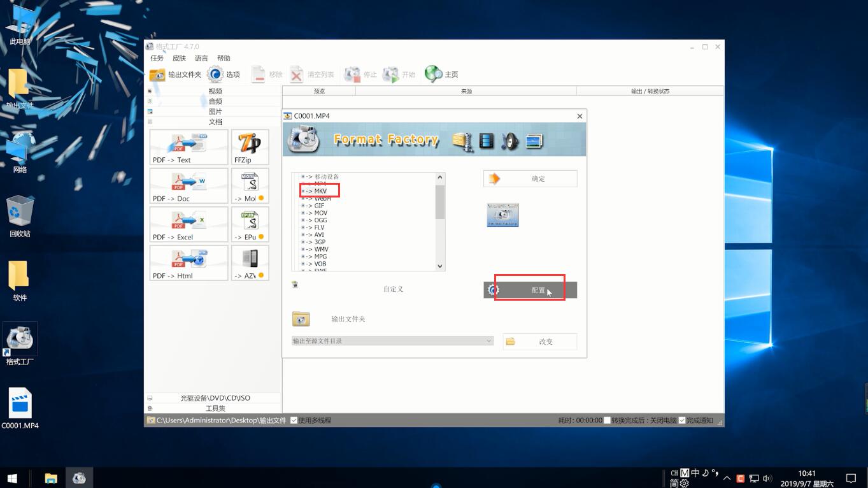The image size is (868, 488).
Task: Select 回收站 recycle bin desktop icon
Action: (20, 217)
